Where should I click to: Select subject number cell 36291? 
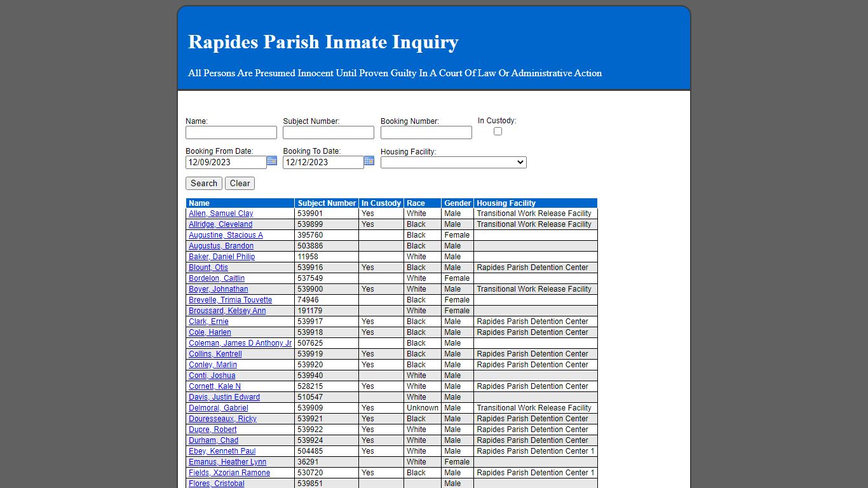click(x=327, y=462)
